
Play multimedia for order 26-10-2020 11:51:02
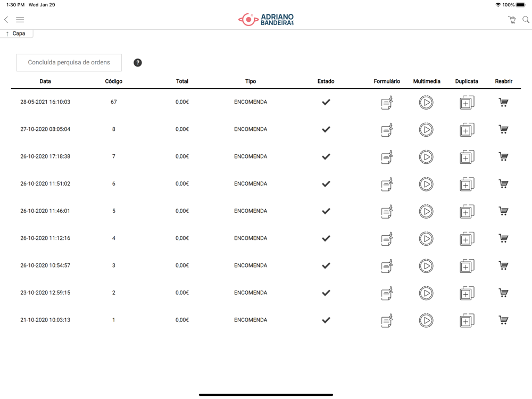point(426,184)
